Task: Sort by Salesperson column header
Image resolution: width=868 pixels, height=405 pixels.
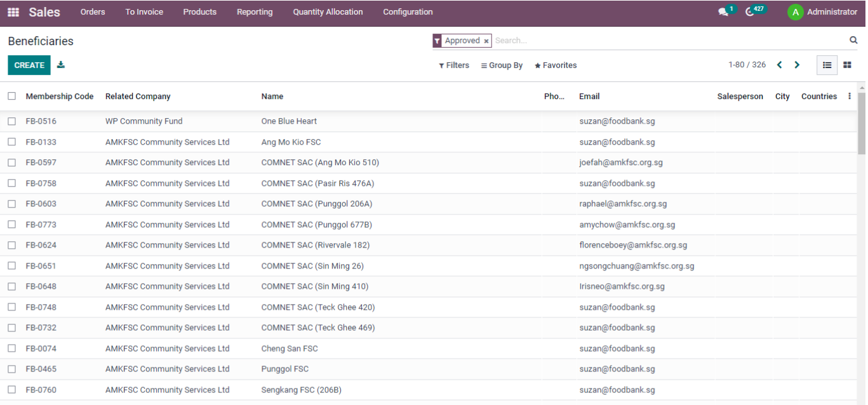Action: click(x=740, y=96)
